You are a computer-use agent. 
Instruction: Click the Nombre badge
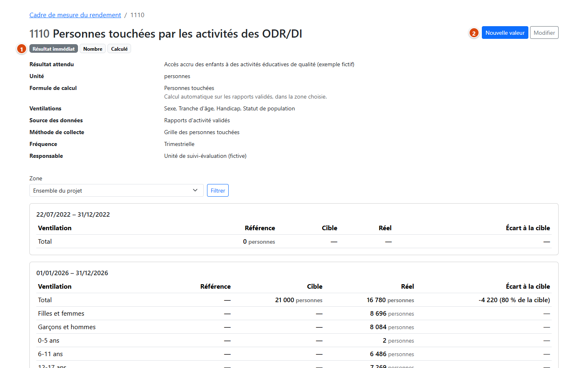pyautogui.click(x=93, y=49)
